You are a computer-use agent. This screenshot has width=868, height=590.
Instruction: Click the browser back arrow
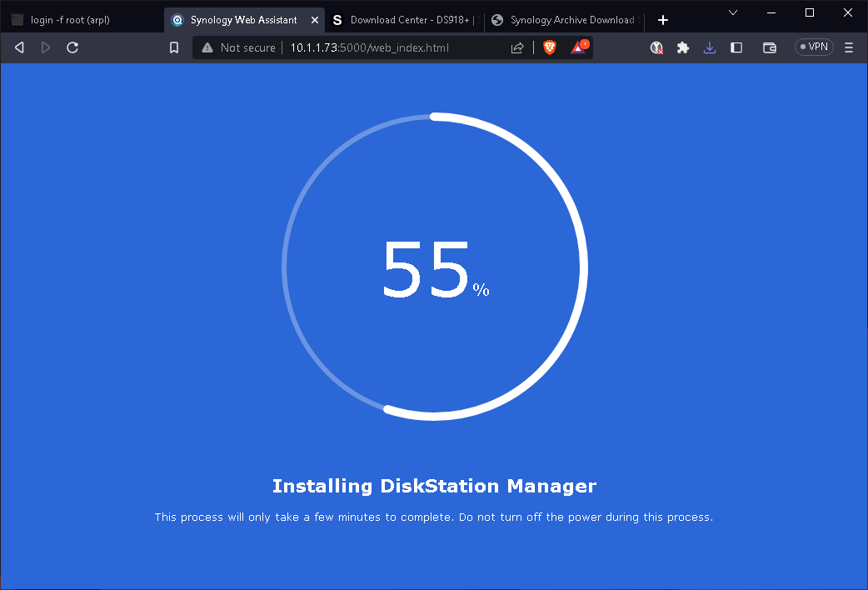tap(19, 47)
